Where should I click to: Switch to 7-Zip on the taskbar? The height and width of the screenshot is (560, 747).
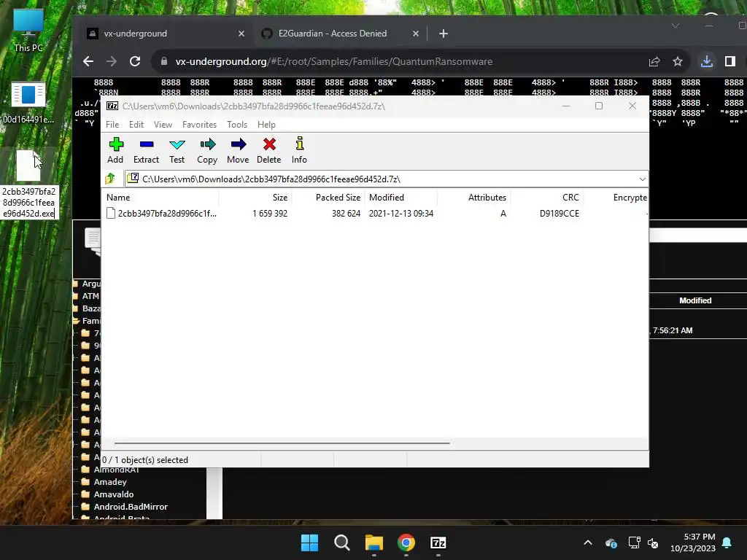point(438,542)
